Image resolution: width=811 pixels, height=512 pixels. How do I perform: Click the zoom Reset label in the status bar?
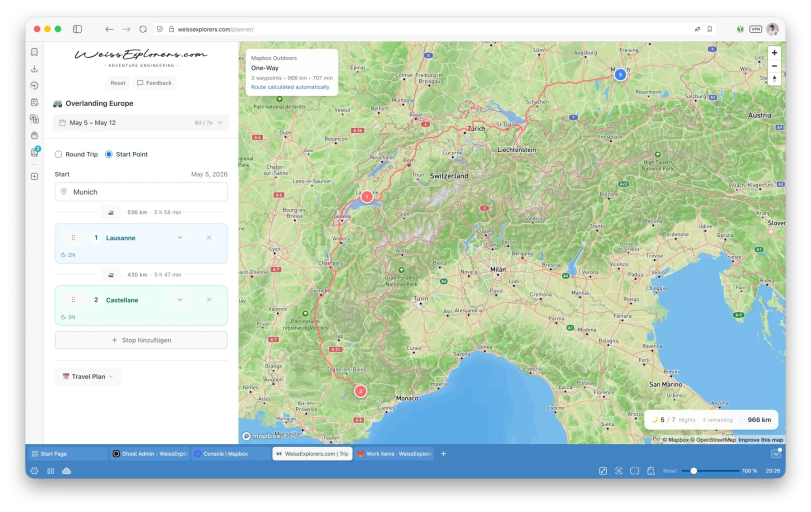[x=669, y=471]
